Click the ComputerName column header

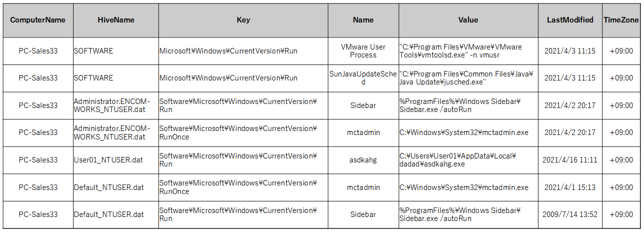click(38, 20)
